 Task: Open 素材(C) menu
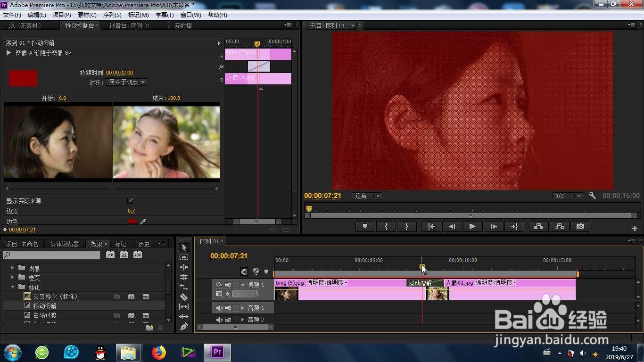point(87,15)
